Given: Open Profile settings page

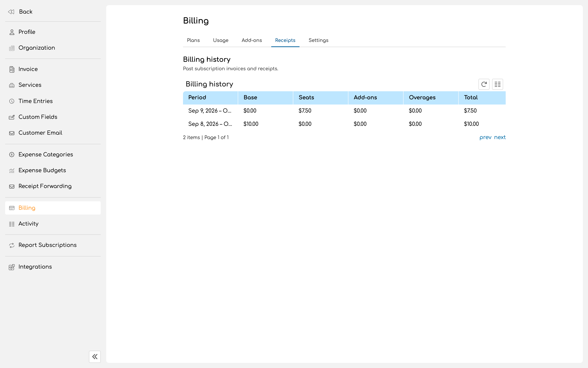Looking at the screenshot, I should pyautogui.click(x=53, y=32).
